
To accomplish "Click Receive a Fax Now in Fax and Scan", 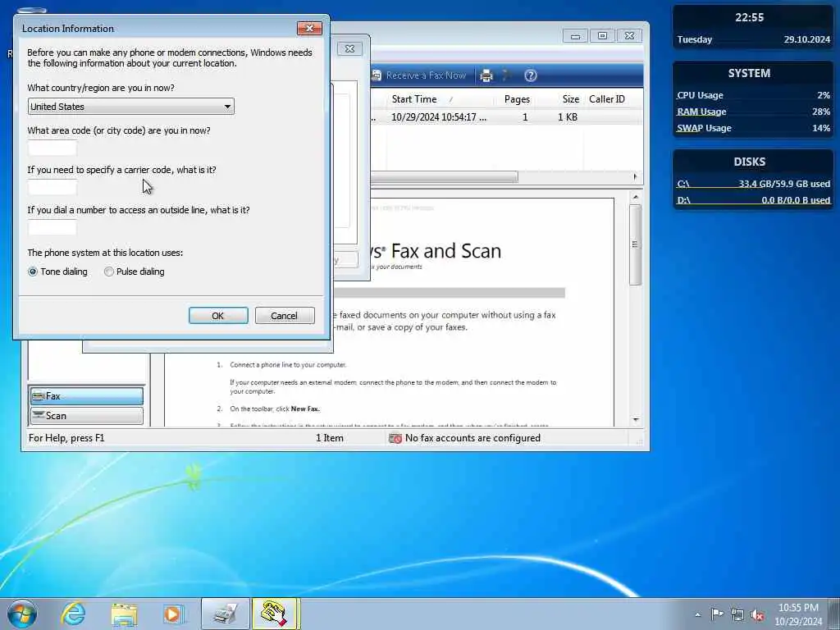I will point(419,75).
